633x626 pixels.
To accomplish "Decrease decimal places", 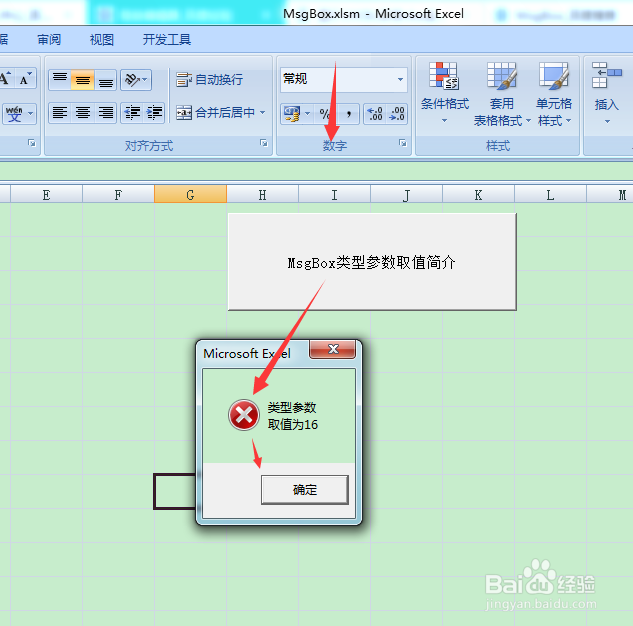I will coord(397,114).
